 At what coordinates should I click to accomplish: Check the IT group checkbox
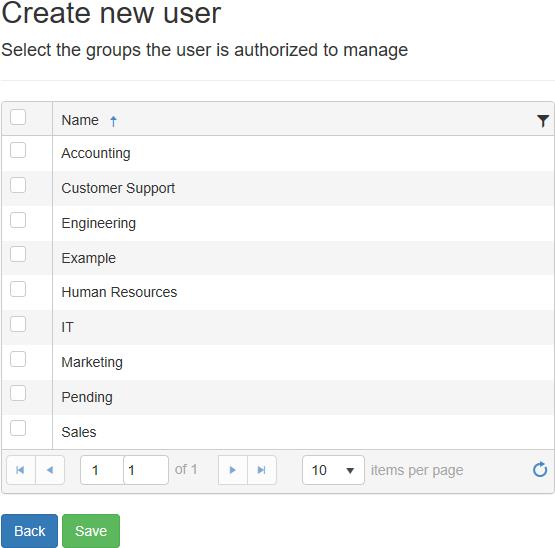18,324
